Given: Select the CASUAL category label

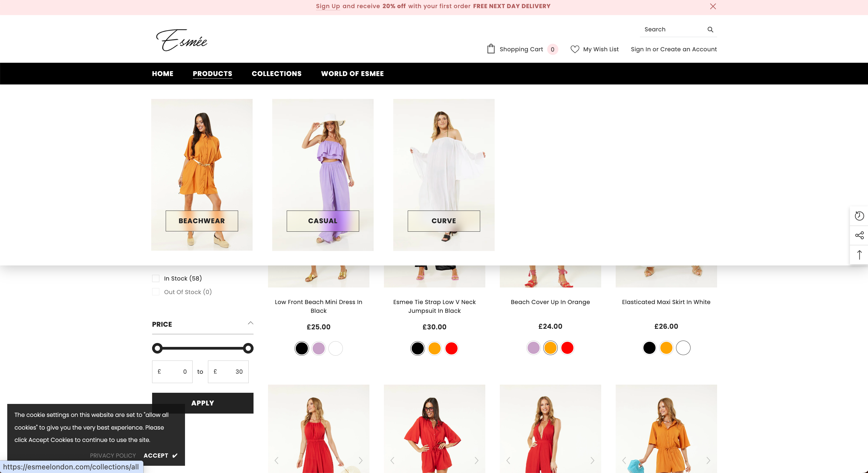Looking at the screenshot, I should point(322,221).
